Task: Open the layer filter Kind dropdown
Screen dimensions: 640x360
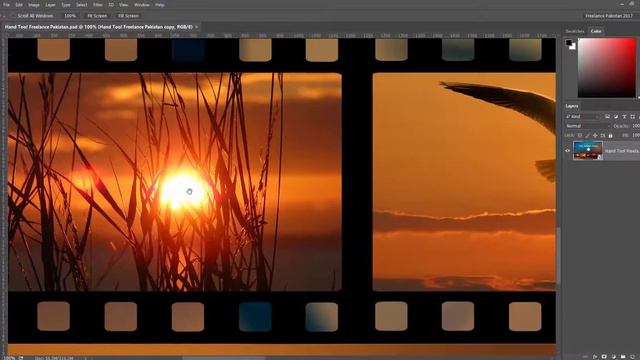Action: point(582,117)
